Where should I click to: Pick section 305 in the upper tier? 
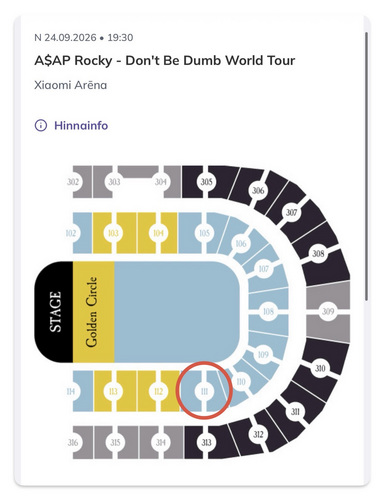pos(206,182)
